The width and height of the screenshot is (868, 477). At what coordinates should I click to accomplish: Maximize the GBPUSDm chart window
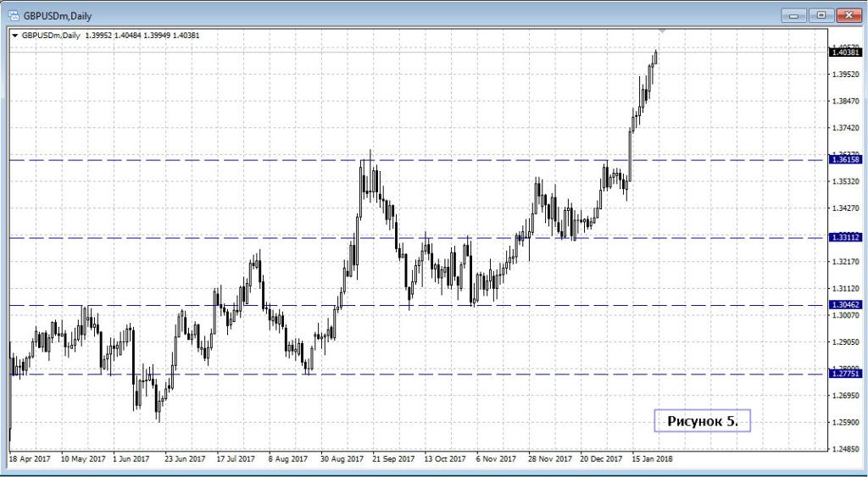point(821,14)
